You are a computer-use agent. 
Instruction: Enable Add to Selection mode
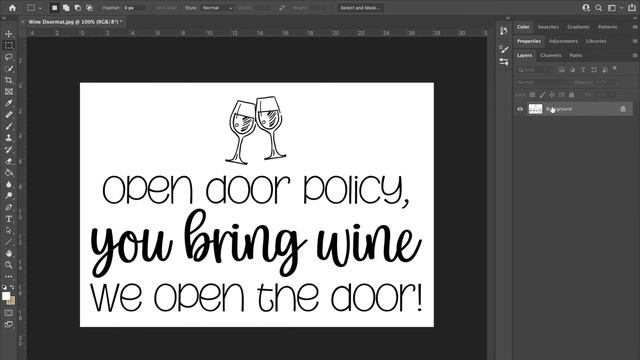[66, 8]
